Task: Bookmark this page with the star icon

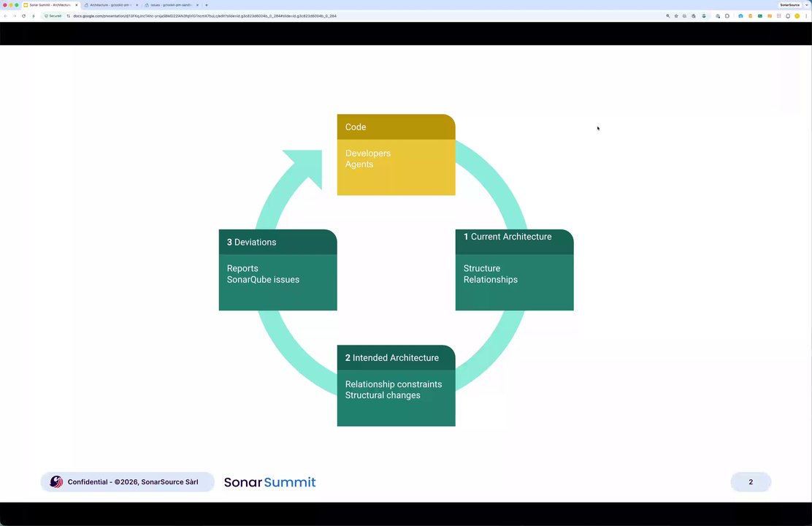Action: (x=676, y=16)
